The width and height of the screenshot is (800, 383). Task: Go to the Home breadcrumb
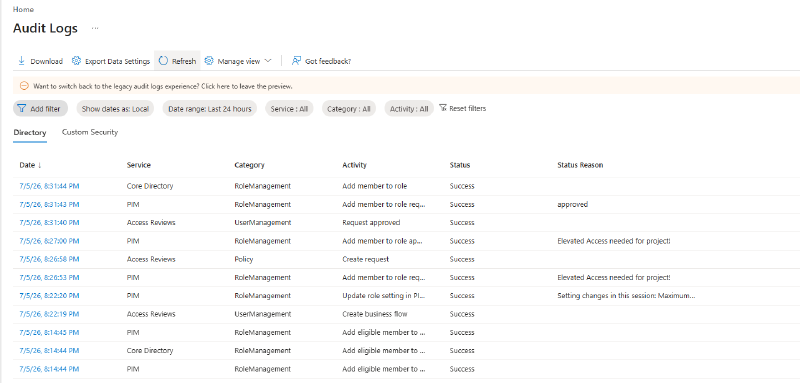click(23, 9)
